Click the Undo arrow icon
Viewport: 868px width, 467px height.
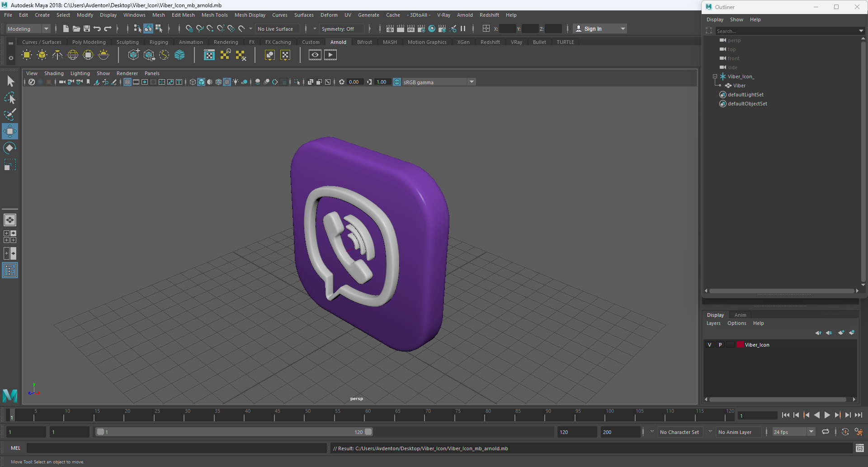click(97, 29)
